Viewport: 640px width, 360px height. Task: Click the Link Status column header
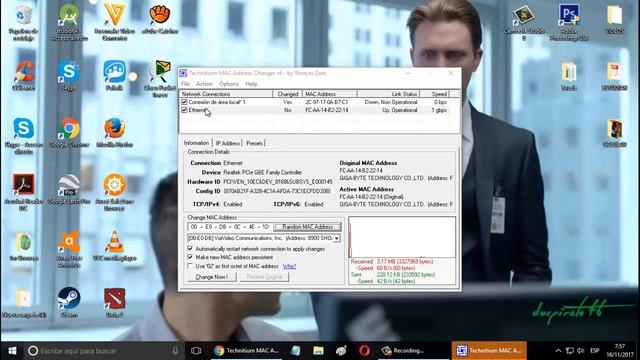388,94
